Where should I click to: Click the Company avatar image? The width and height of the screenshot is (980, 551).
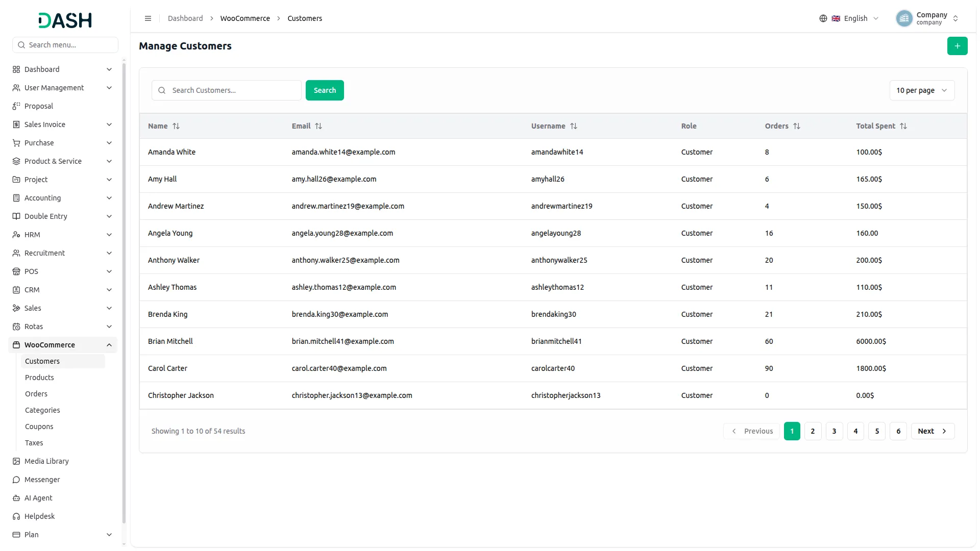[x=904, y=18]
